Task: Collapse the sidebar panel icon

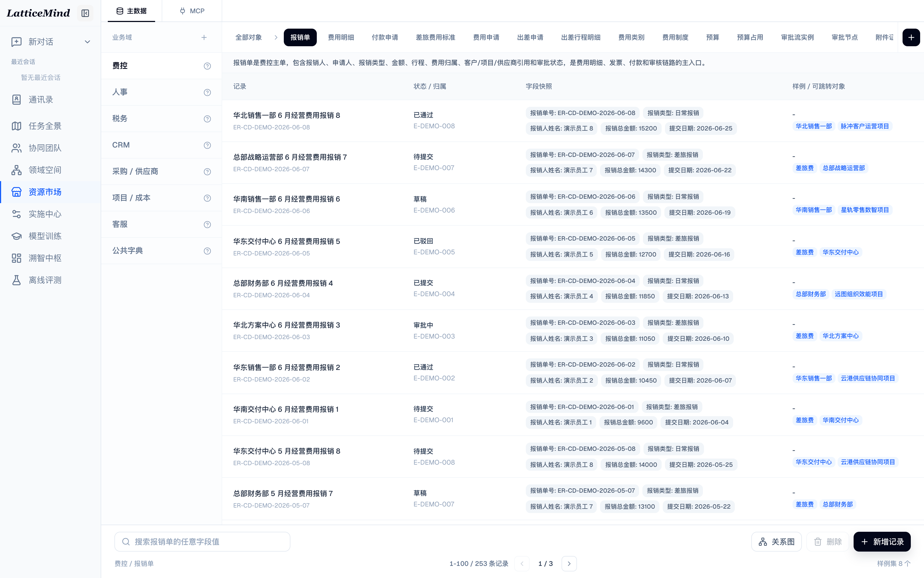Action: [x=85, y=13]
